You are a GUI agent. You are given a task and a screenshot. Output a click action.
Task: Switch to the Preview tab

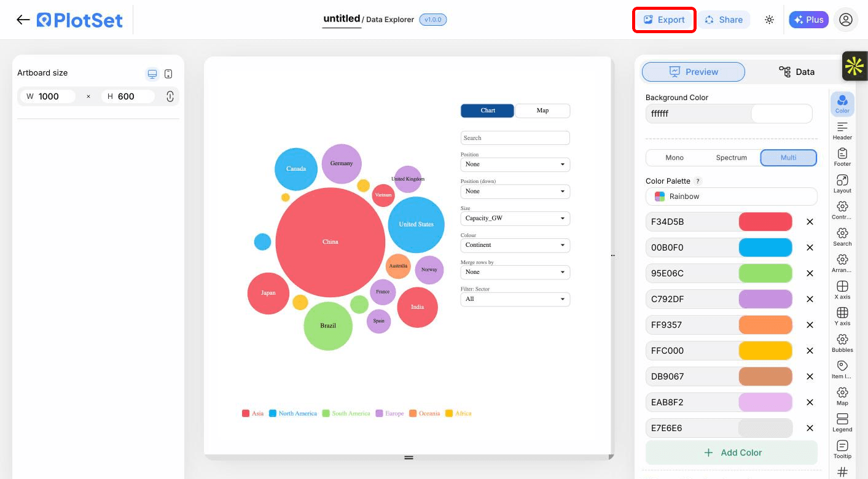(694, 72)
